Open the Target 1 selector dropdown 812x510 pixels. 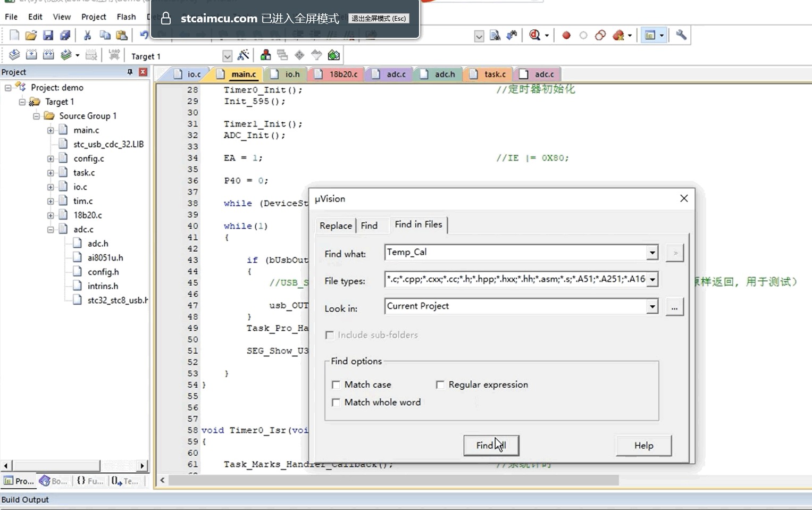(x=227, y=56)
